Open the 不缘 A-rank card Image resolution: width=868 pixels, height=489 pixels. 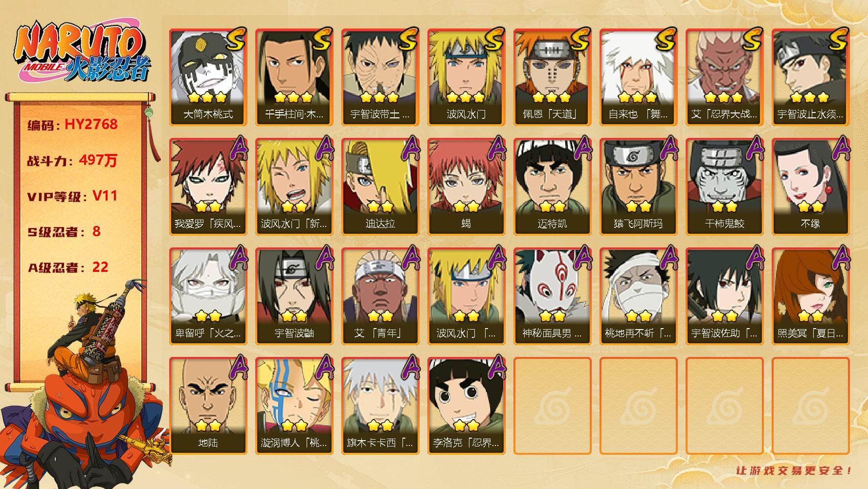[810, 187]
